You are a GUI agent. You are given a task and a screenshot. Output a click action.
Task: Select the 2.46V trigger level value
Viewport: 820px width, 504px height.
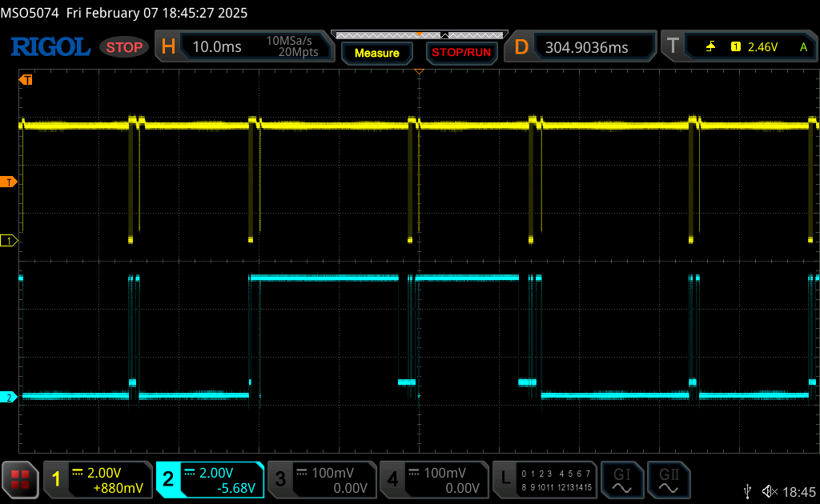click(x=762, y=47)
